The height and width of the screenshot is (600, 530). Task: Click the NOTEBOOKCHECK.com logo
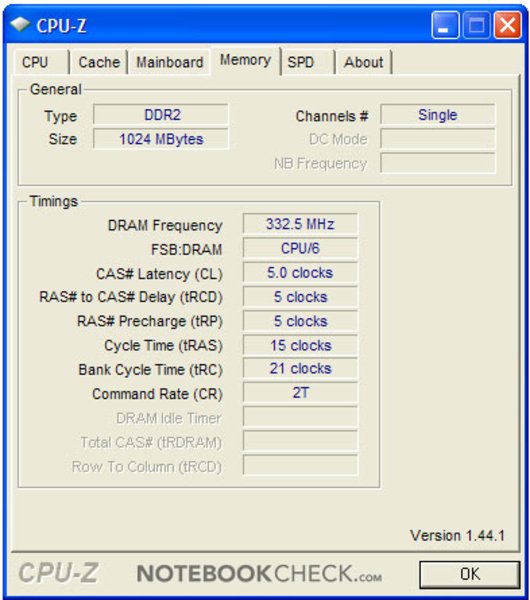point(259,574)
